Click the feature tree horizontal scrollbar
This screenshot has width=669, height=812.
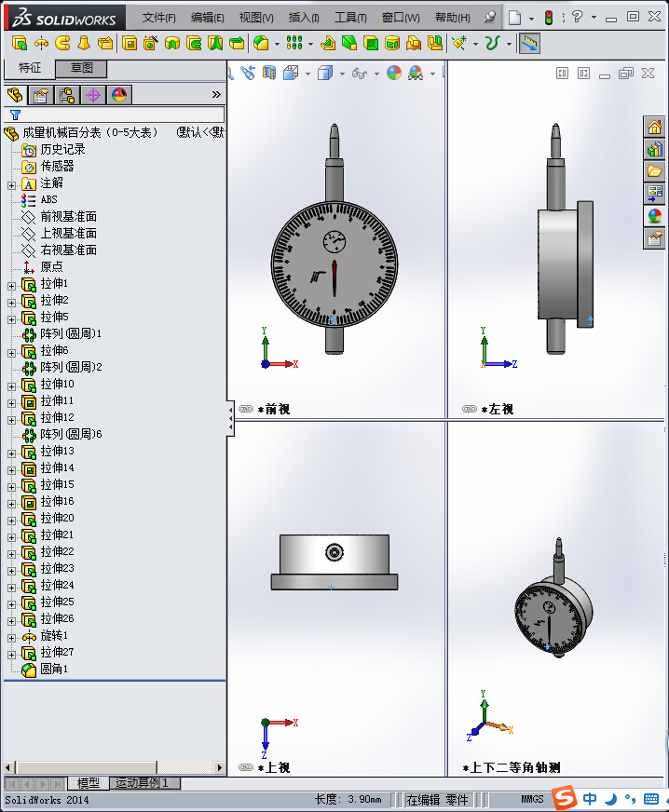(115, 767)
